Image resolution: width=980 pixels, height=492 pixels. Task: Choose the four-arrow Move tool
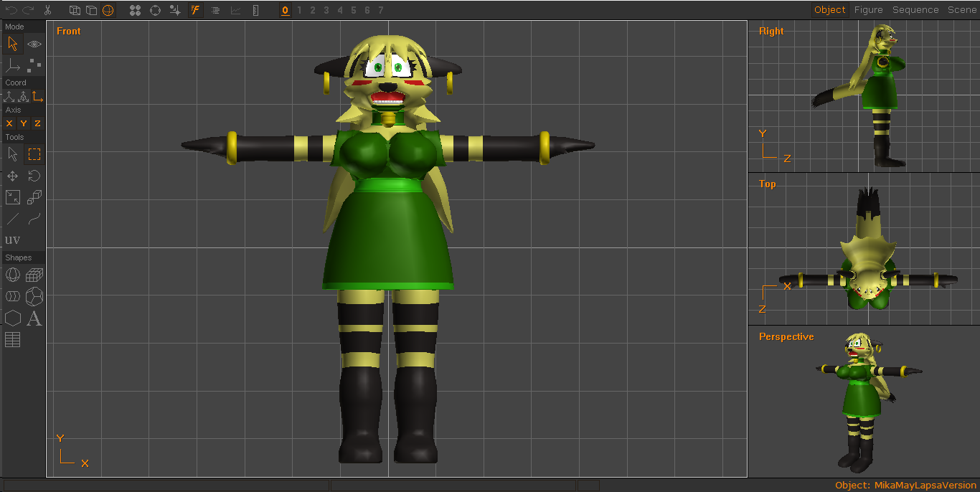coord(13,176)
